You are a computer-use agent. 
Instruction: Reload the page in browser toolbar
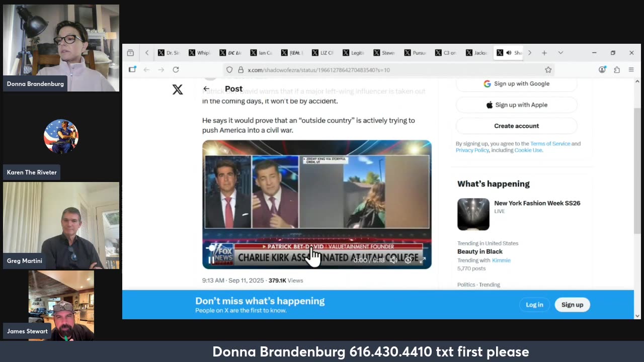coord(176,70)
